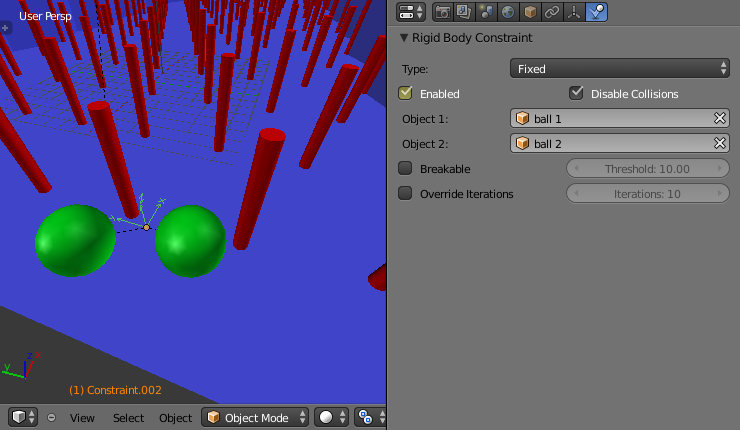Open the Select menu in viewport header
The height and width of the screenshot is (430, 740).
coord(128,417)
